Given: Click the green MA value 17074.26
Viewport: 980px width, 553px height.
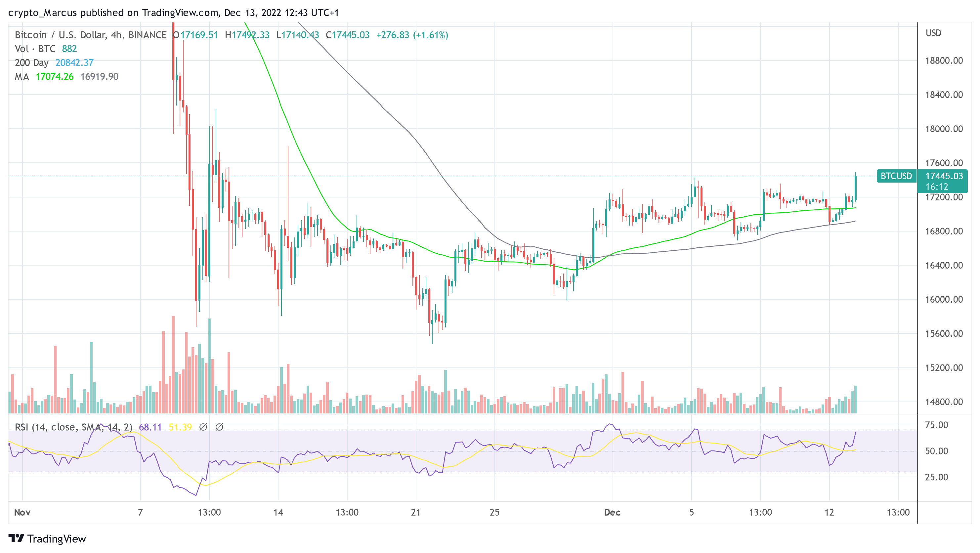Looking at the screenshot, I should pyautogui.click(x=54, y=76).
